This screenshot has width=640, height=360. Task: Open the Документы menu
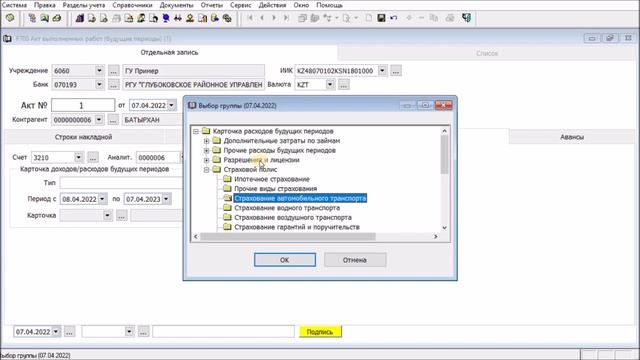(176, 5)
